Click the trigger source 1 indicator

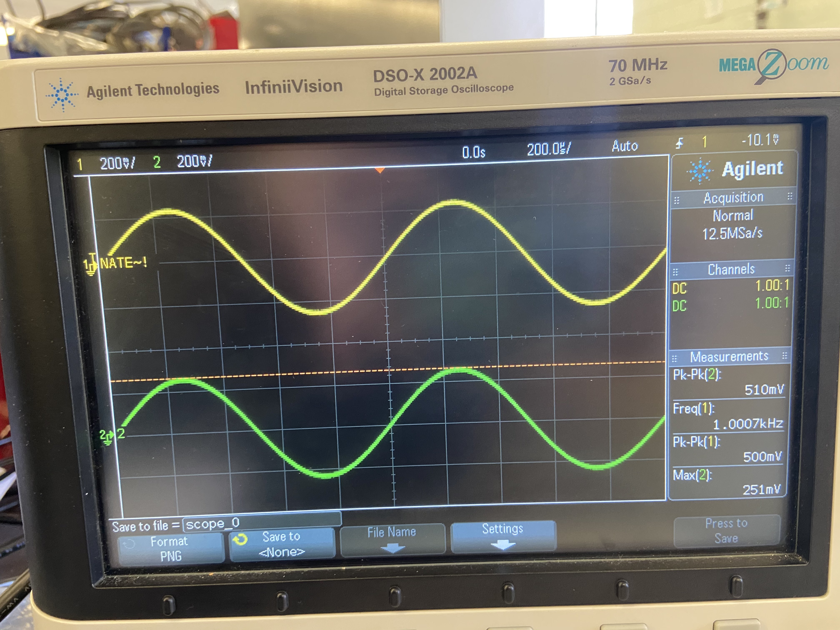[x=704, y=142]
